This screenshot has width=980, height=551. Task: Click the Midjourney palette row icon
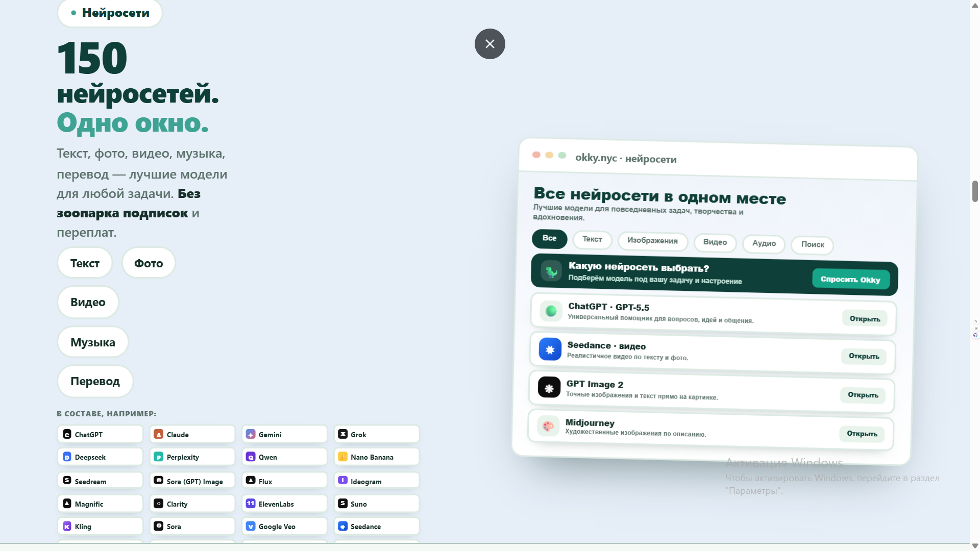click(548, 426)
